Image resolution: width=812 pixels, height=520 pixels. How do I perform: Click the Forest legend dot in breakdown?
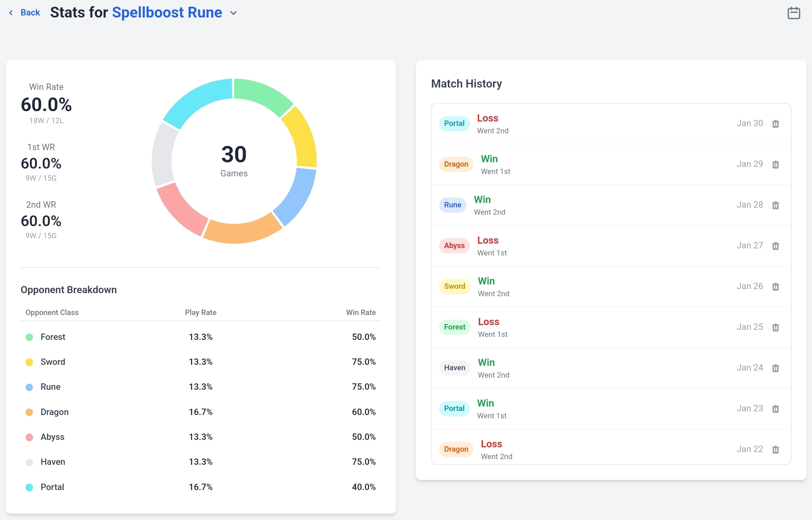point(29,337)
